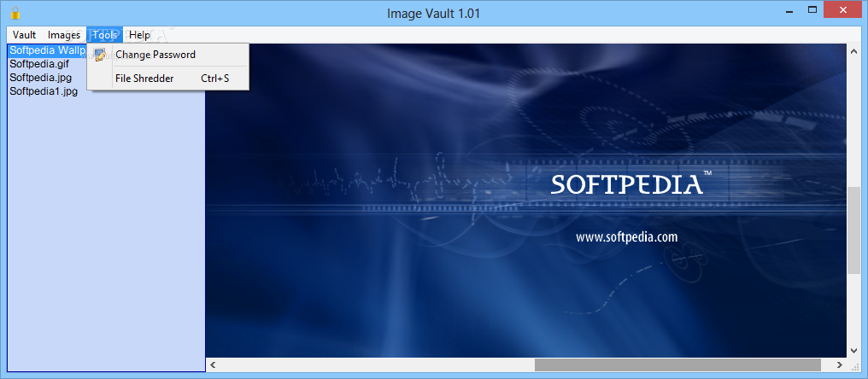The width and height of the screenshot is (868, 379).
Task: Select Softpedia.jpg in the file list
Action: click(40, 78)
